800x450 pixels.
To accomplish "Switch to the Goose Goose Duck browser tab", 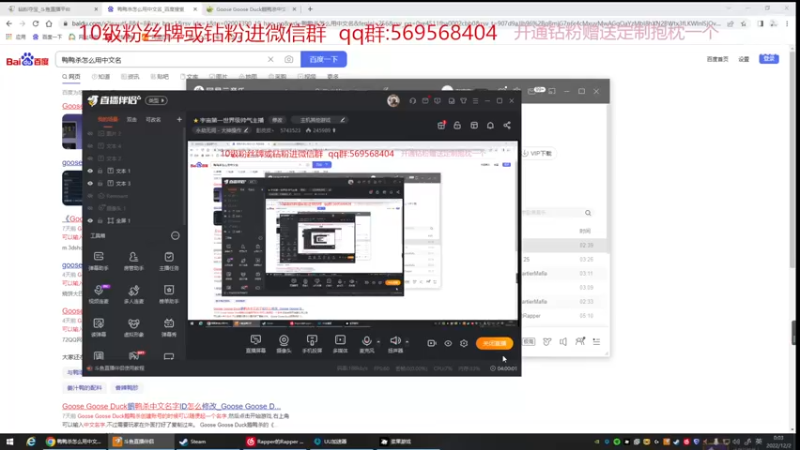I will (251, 9).
